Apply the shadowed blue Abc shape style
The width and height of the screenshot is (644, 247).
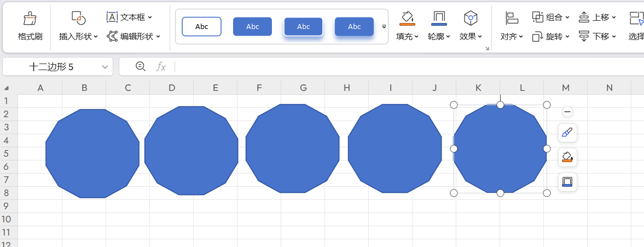point(355,26)
